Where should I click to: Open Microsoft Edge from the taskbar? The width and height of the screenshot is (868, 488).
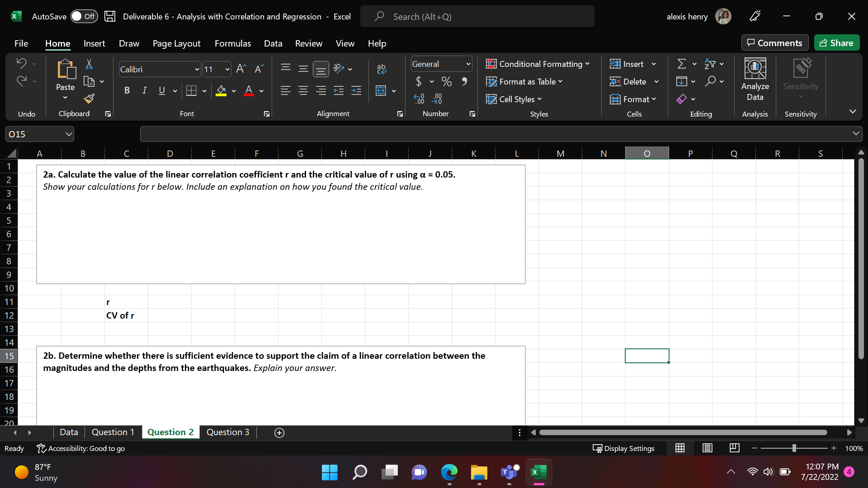(449, 472)
